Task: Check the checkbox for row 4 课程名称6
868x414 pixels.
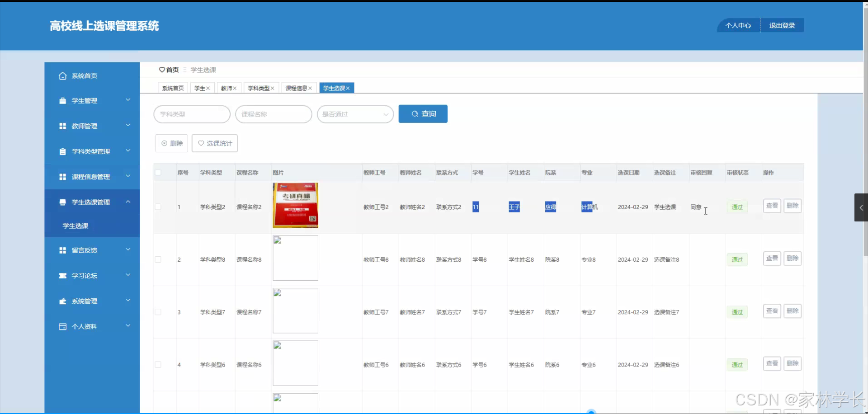Action: click(x=158, y=364)
